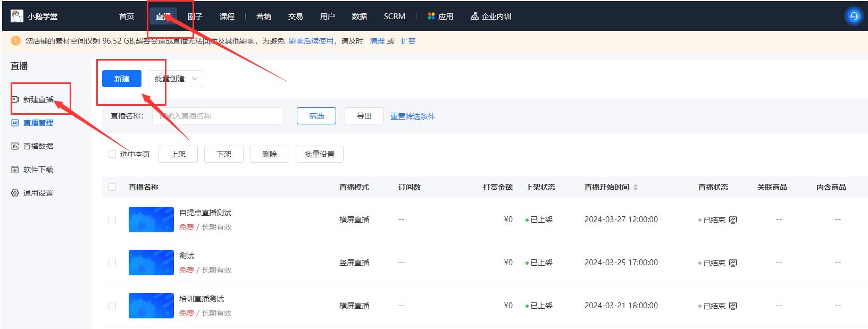The image size is (868, 329).
Task: Click the customer service headset icon
Action: (x=854, y=16)
